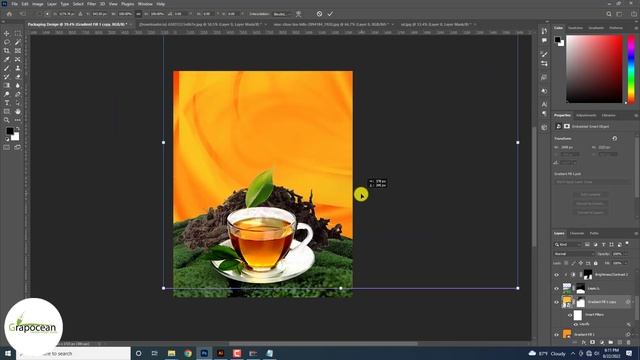Select the Eraser tool
The width and height of the screenshot is (640, 360).
pyautogui.click(x=18, y=77)
